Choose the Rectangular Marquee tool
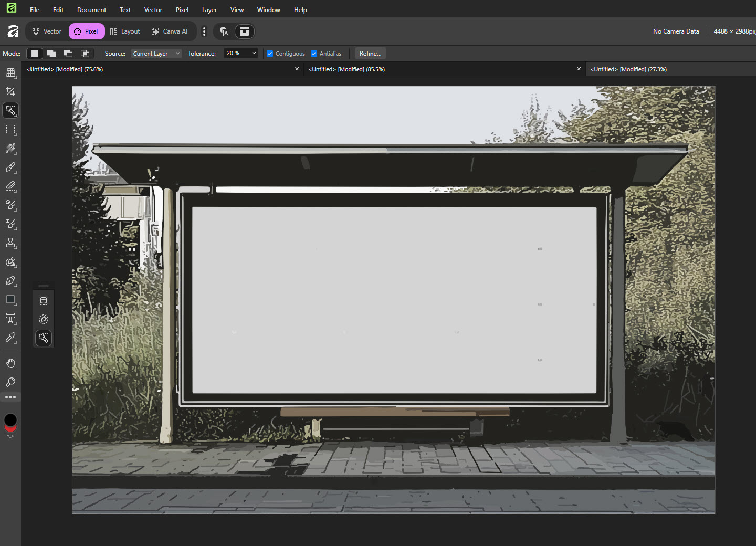The height and width of the screenshot is (546, 756). 10,129
